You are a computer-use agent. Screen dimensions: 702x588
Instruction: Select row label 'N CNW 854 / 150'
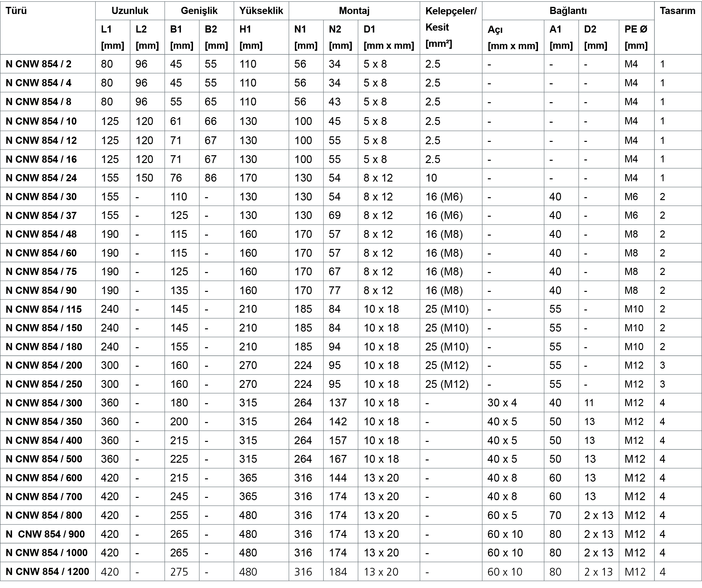click(x=44, y=328)
